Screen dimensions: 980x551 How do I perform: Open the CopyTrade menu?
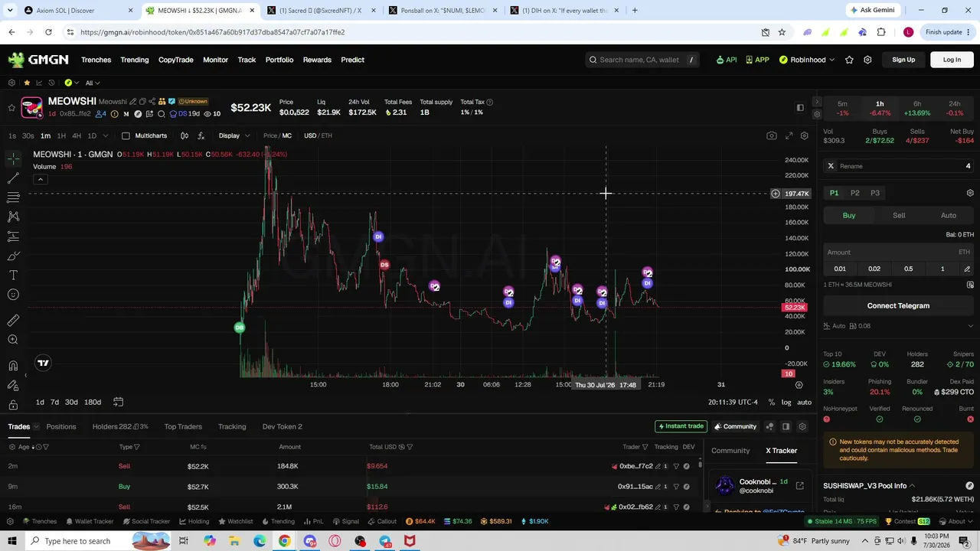[175, 60]
